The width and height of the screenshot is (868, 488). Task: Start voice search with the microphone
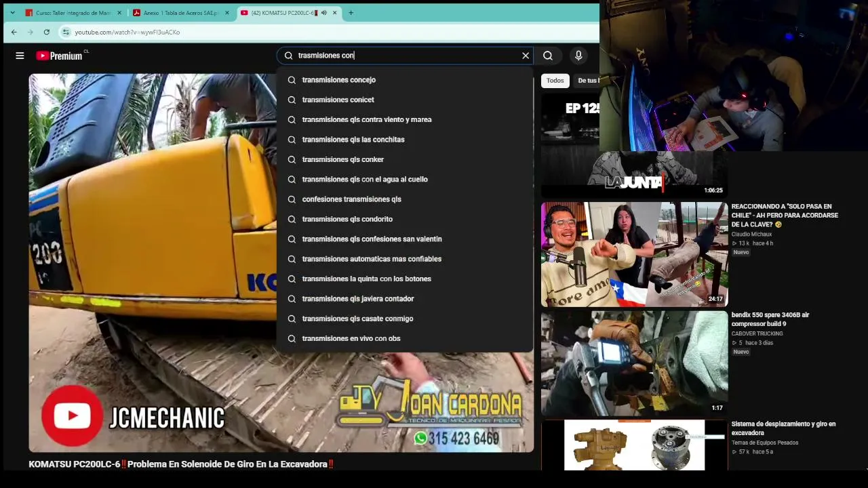pos(578,56)
